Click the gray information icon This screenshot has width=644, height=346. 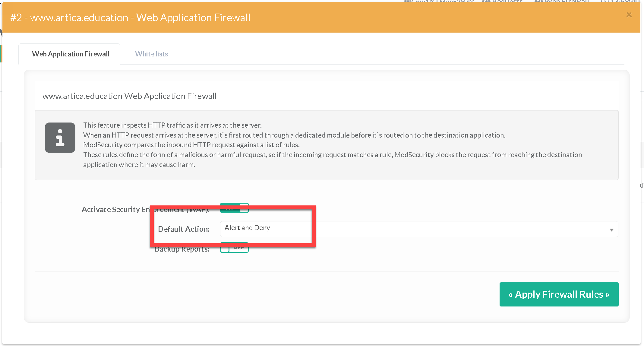[60, 138]
